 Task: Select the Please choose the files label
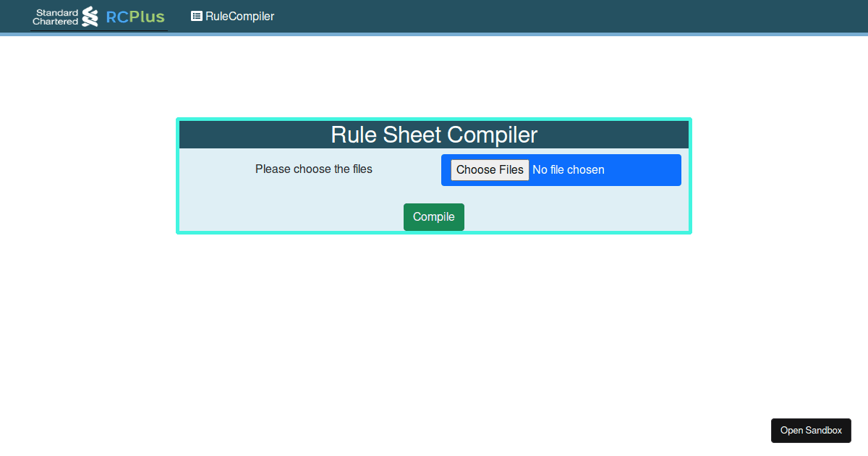pyautogui.click(x=313, y=169)
